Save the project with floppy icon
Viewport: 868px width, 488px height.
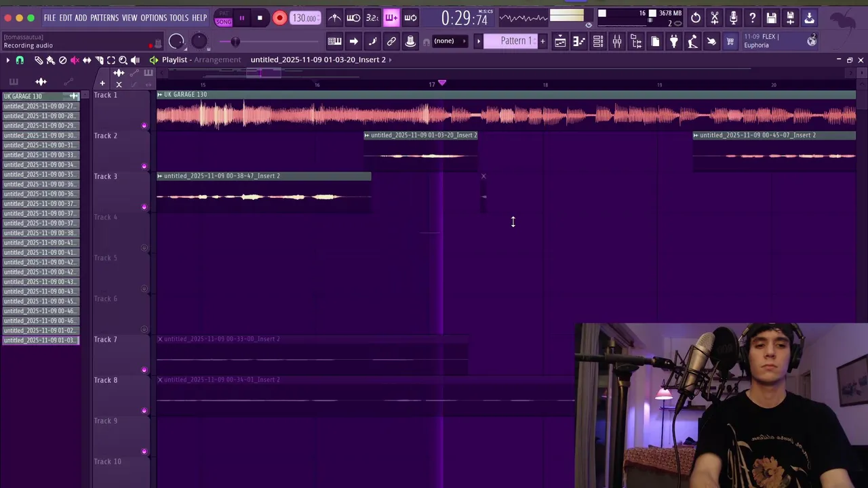tap(772, 18)
